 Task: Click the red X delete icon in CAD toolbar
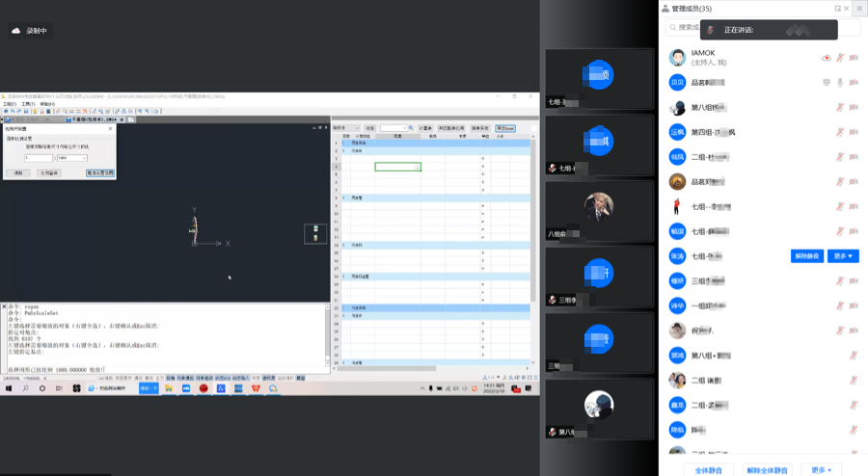pyautogui.click(x=85, y=111)
